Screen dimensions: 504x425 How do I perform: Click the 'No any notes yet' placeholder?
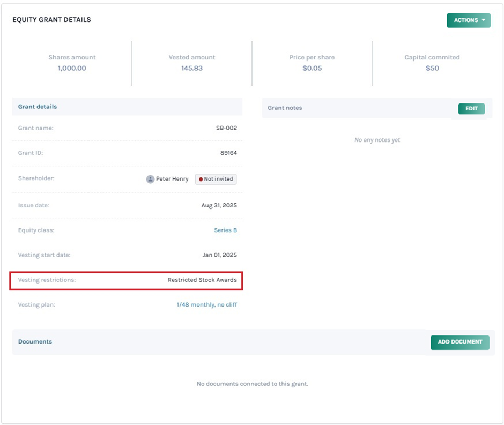tap(377, 140)
